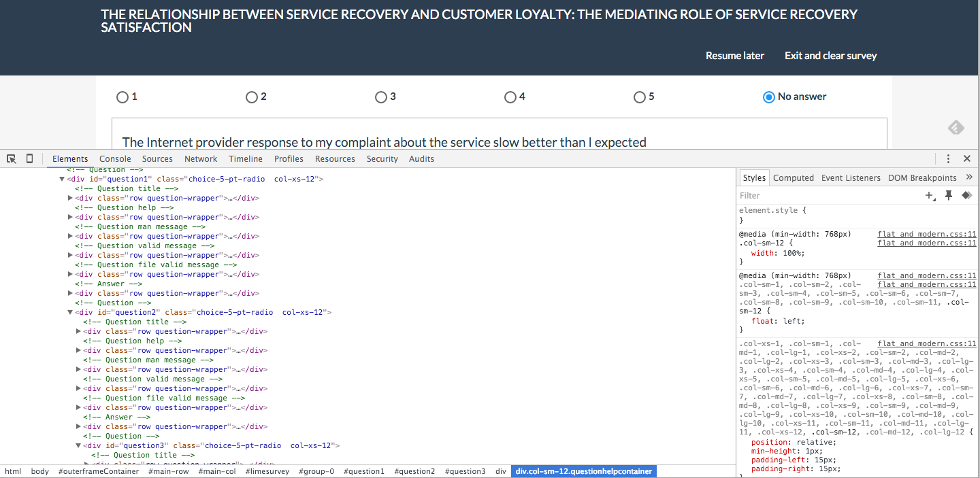Collapse the question3 div node
Viewport: 980px width, 478px height.
78,446
